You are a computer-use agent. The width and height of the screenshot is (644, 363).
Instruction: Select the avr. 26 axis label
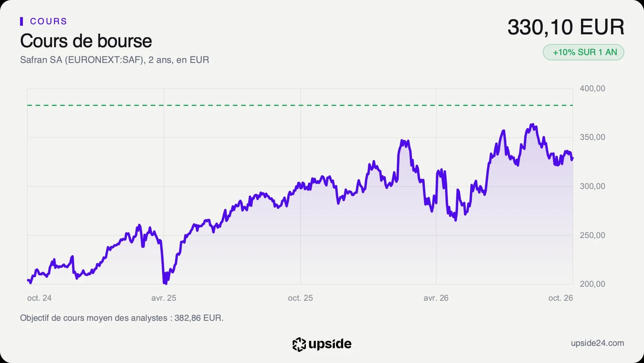pos(436,298)
